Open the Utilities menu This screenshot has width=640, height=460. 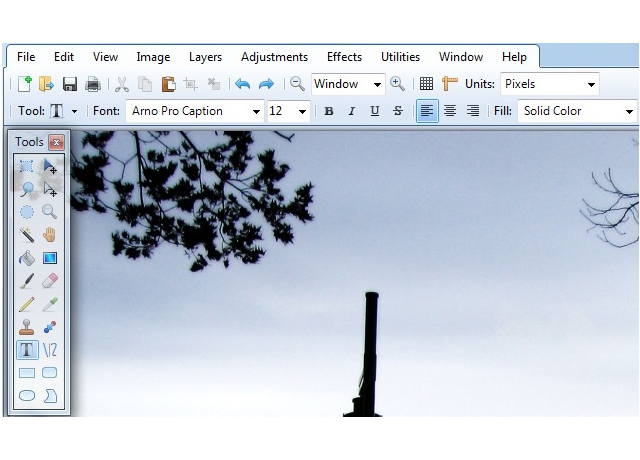[x=400, y=57]
